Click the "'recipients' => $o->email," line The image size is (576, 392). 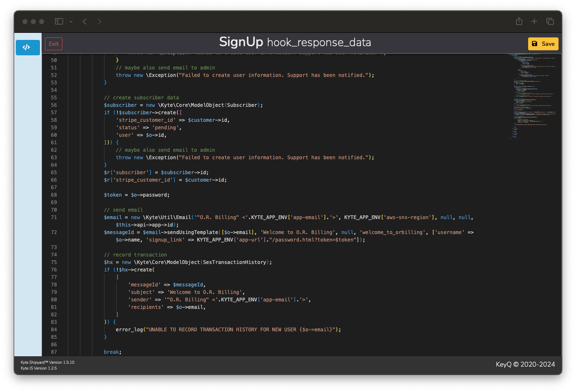[x=167, y=307]
